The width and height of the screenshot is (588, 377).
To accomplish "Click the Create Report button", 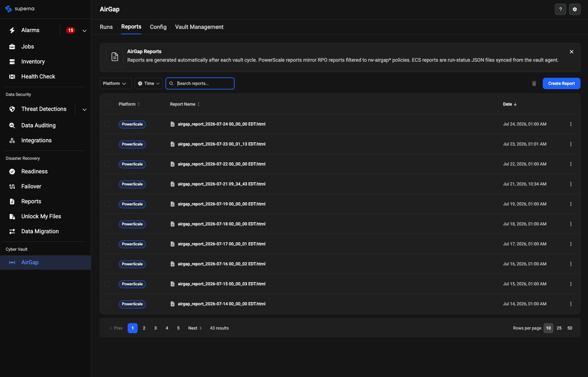I will click(562, 83).
